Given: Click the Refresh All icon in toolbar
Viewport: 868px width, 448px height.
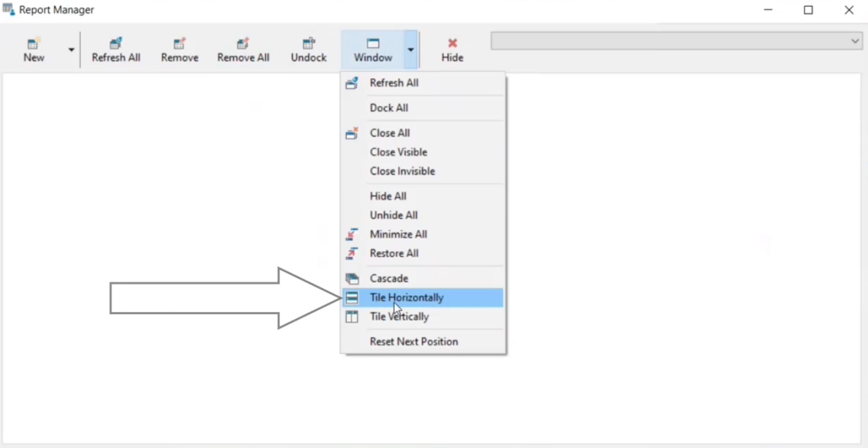Looking at the screenshot, I should [116, 49].
